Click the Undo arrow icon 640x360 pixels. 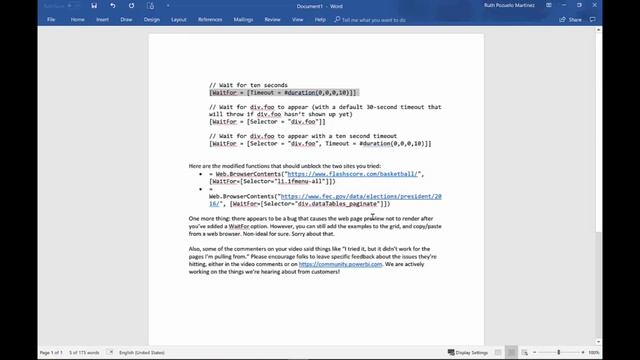pyautogui.click(x=113, y=6)
